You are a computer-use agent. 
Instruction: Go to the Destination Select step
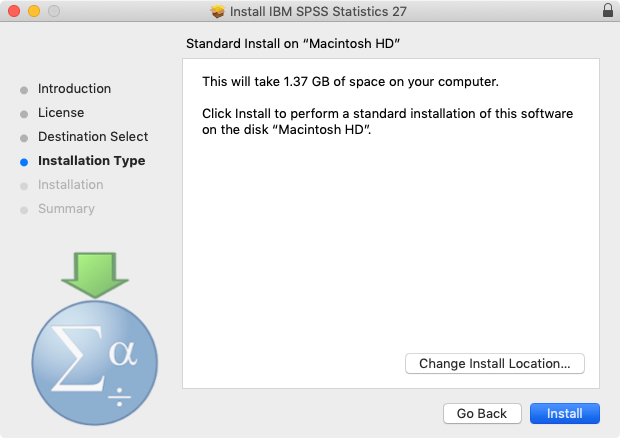pyautogui.click(x=93, y=136)
